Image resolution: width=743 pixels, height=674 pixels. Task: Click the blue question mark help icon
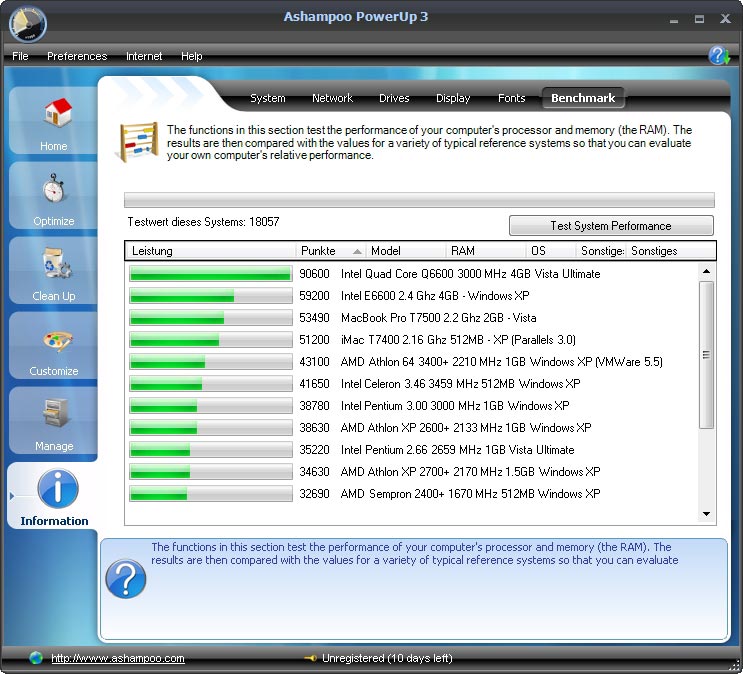[126, 579]
